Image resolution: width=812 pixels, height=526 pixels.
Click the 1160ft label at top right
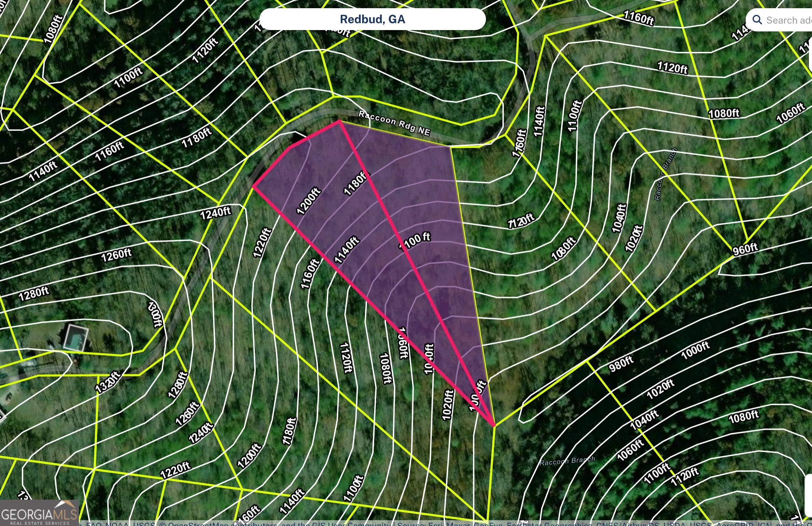[638, 17]
